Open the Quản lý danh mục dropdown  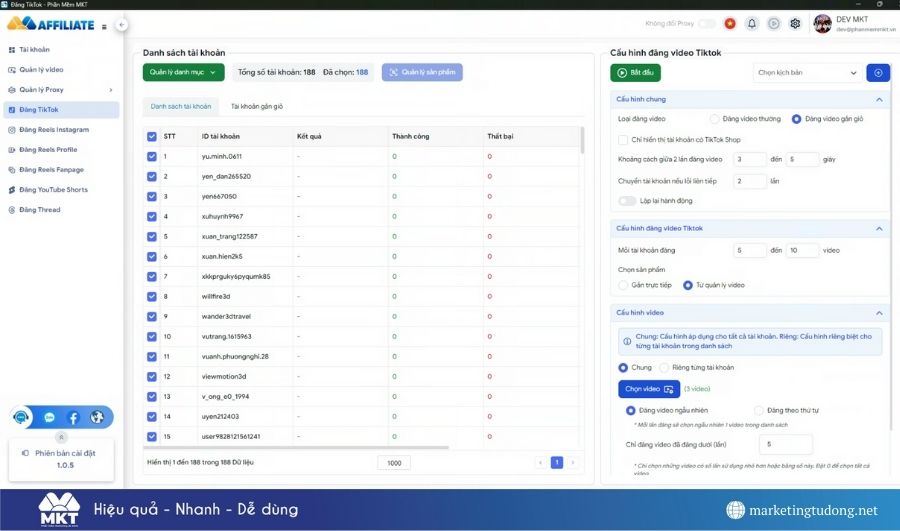(184, 72)
